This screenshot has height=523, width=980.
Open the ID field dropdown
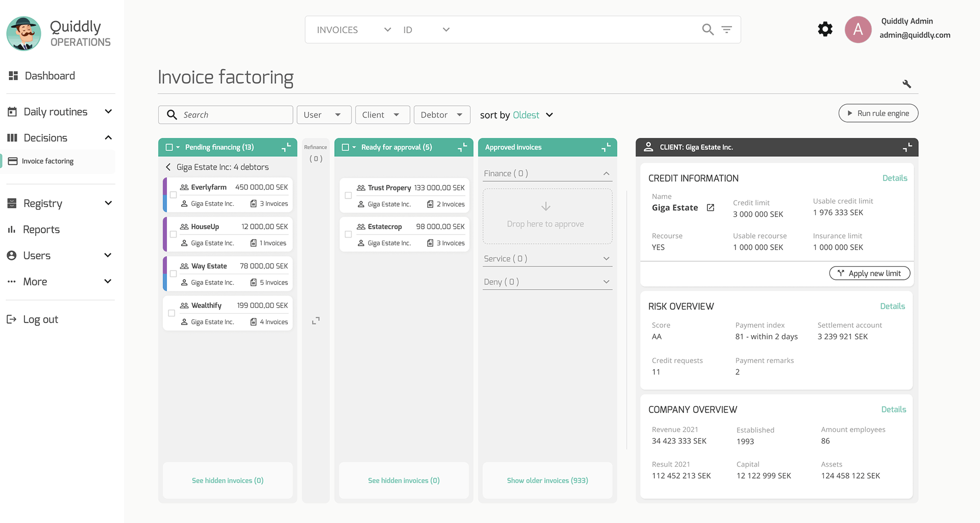click(426, 30)
